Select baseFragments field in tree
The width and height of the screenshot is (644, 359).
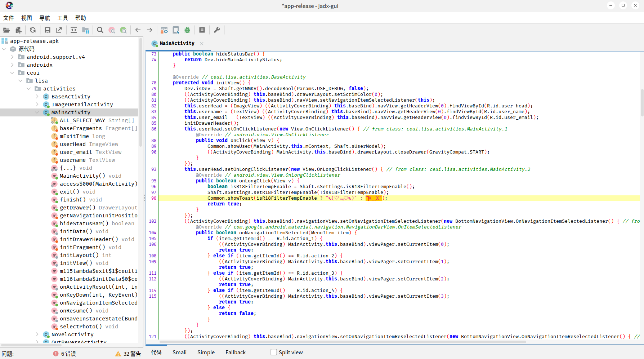click(94, 128)
